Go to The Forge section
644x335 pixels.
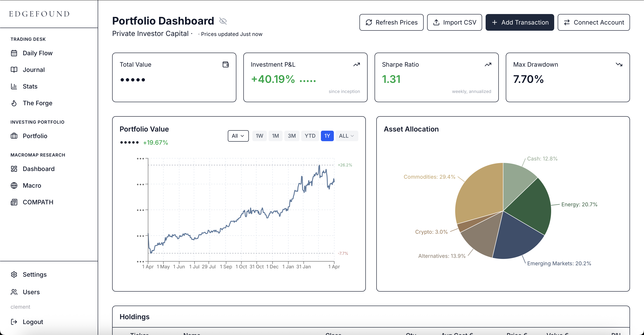37,103
